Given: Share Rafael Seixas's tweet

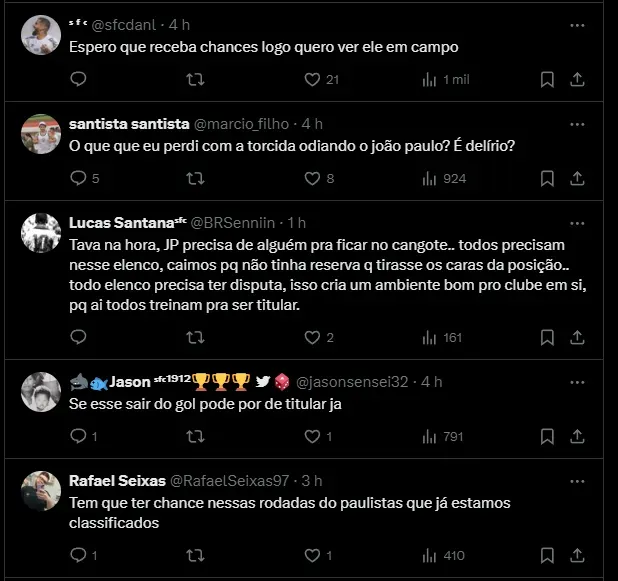Looking at the screenshot, I should 577,554.
